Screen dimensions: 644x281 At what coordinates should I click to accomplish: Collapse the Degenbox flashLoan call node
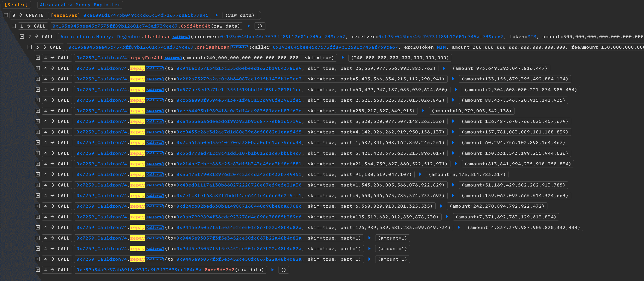(x=22, y=36)
